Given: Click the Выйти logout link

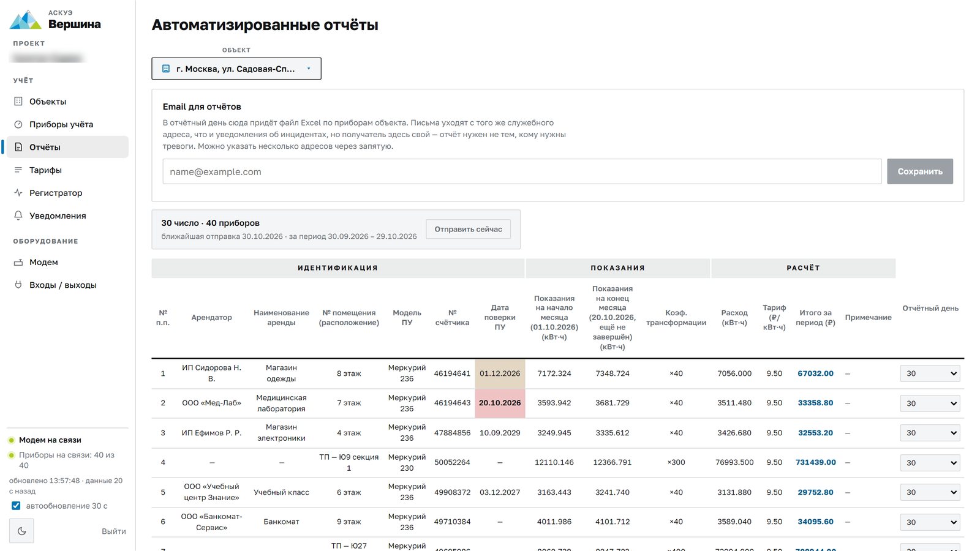Looking at the screenshot, I should click(x=114, y=531).
